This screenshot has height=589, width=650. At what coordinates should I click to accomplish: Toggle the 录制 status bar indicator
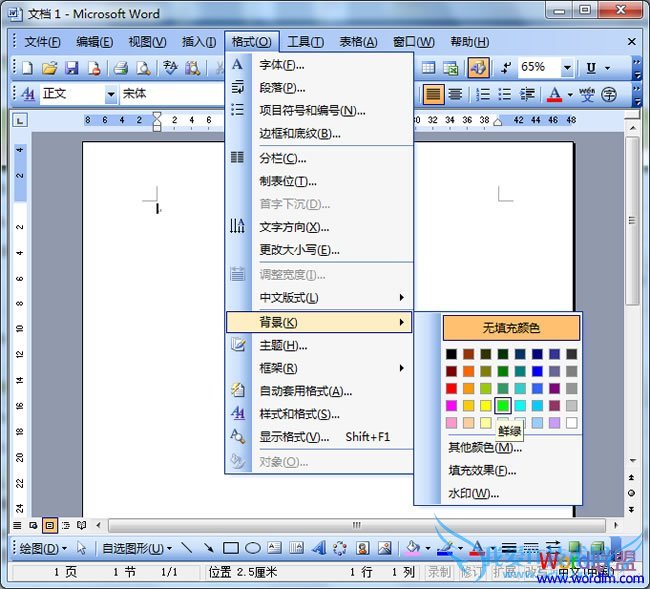coord(439,572)
